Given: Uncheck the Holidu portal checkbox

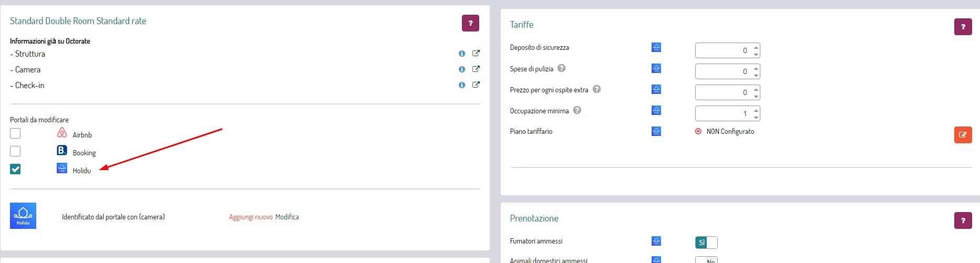Looking at the screenshot, I should 15,169.
